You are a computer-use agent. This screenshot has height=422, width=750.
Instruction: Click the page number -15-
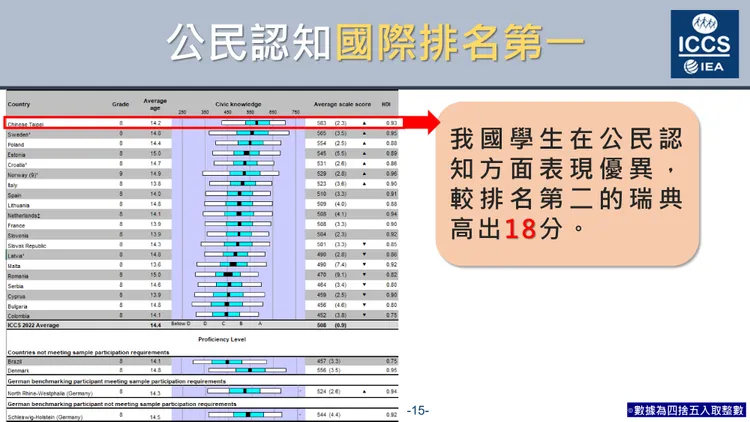(418, 411)
